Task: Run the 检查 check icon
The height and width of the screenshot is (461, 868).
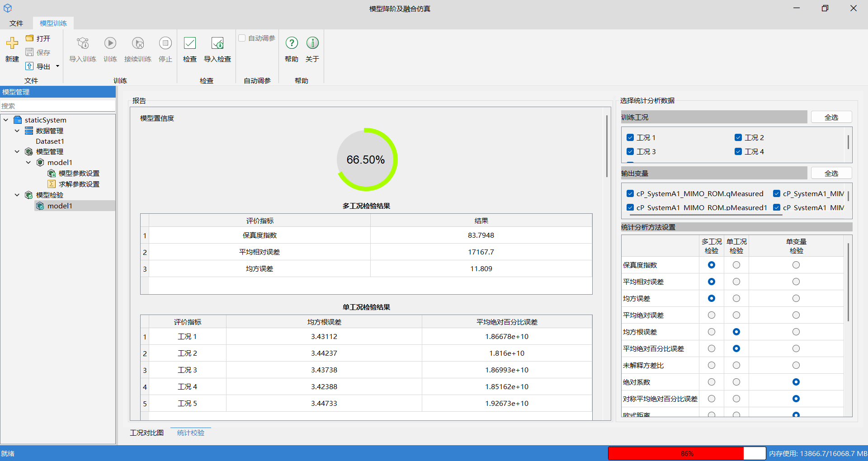Action: pyautogui.click(x=190, y=43)
